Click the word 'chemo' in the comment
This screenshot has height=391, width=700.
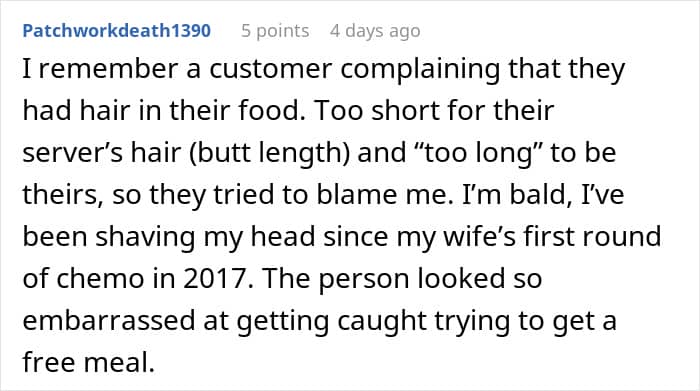pyautogui.click(x=98, y=279)
